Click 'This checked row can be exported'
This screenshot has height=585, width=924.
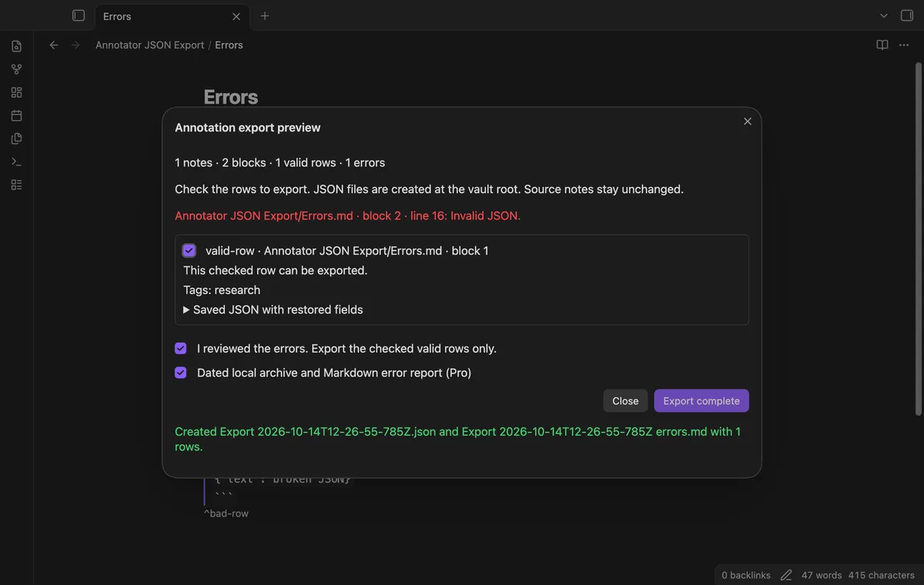[x=276, y=271]
